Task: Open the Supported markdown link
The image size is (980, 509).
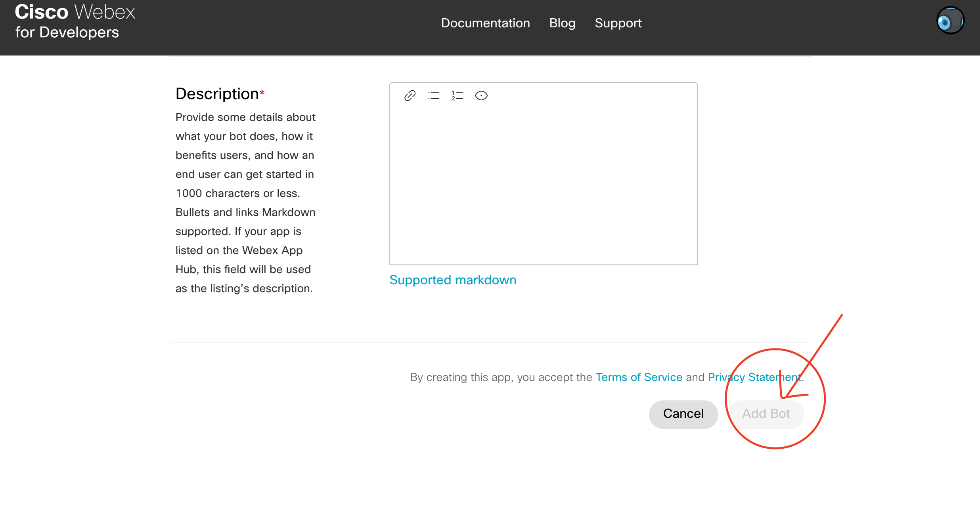Action: point(453,280)
